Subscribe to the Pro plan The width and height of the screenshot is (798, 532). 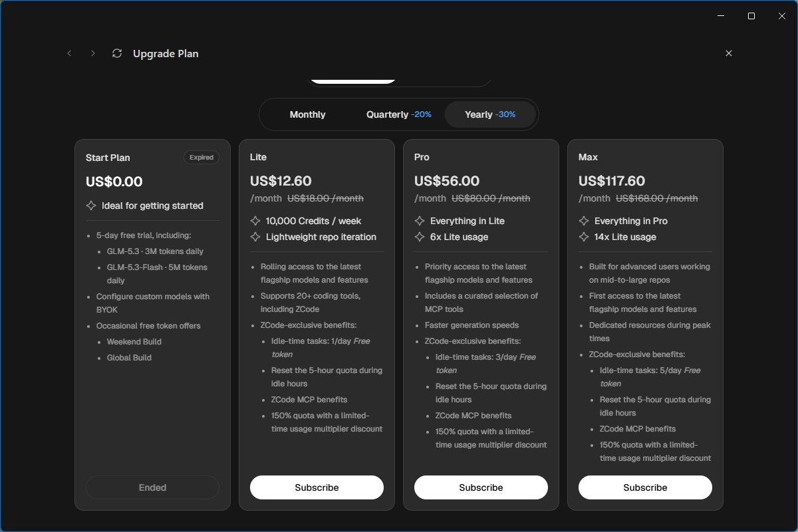[481, 487]
